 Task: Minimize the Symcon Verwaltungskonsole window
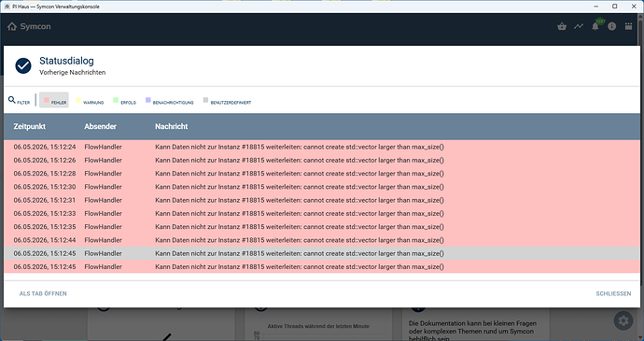point(596,7)
